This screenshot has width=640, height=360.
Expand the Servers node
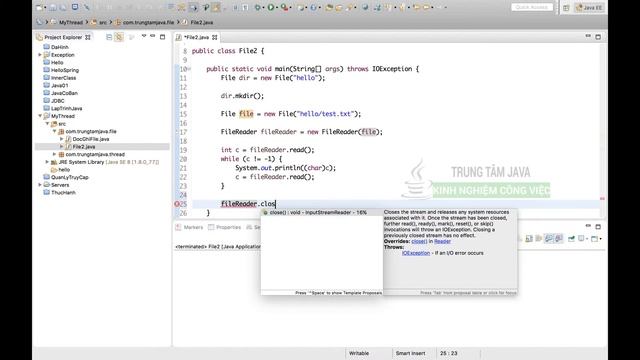[40, 185]
